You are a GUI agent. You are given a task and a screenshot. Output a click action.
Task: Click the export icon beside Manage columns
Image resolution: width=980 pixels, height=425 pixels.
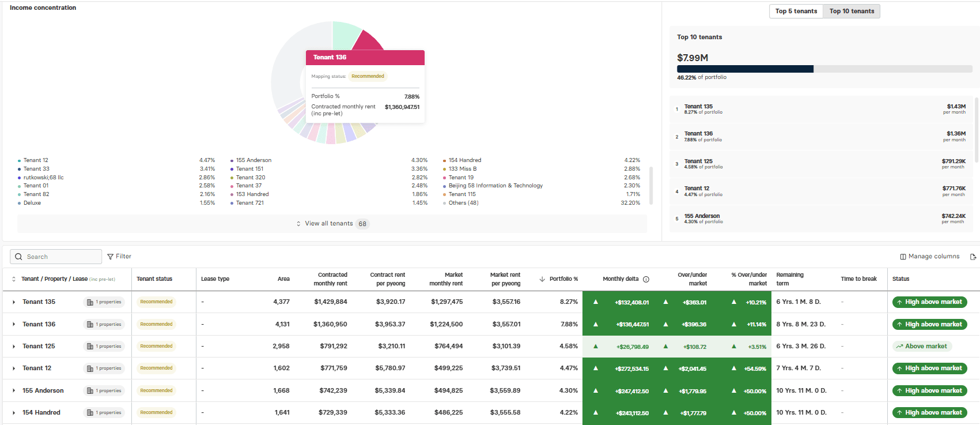(x=973, y=257)
